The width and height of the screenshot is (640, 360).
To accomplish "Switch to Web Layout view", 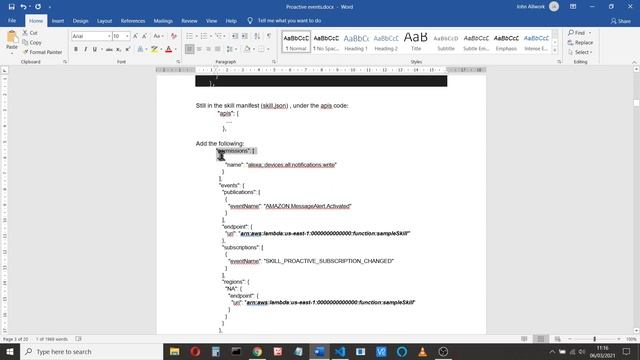I will 557,339.
